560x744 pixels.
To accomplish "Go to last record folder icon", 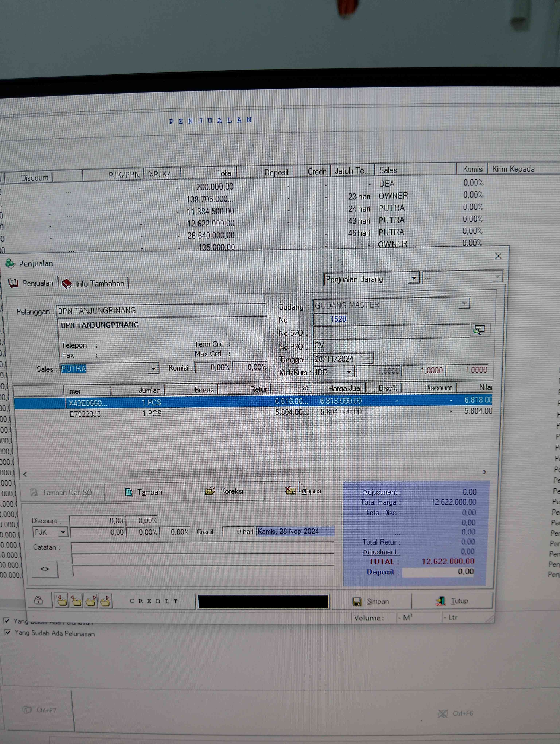I will pyautogui.click(x=105, y=600).
